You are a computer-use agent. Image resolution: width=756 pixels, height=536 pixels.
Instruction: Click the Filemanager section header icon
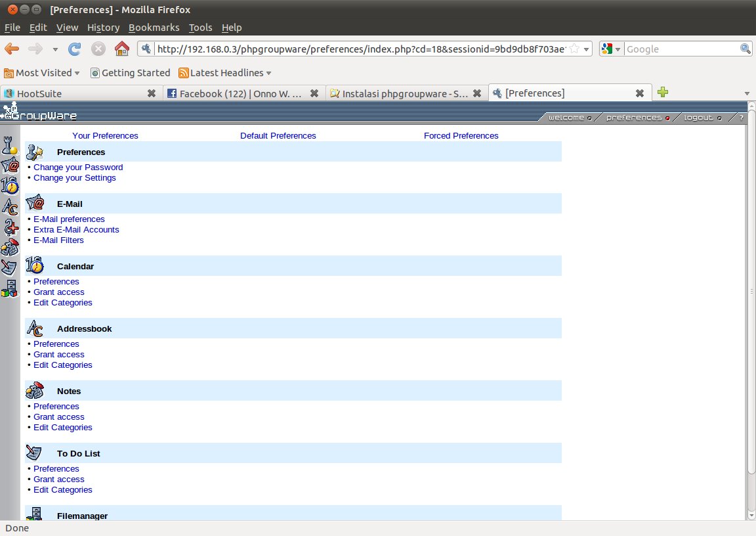pos(34,513)
